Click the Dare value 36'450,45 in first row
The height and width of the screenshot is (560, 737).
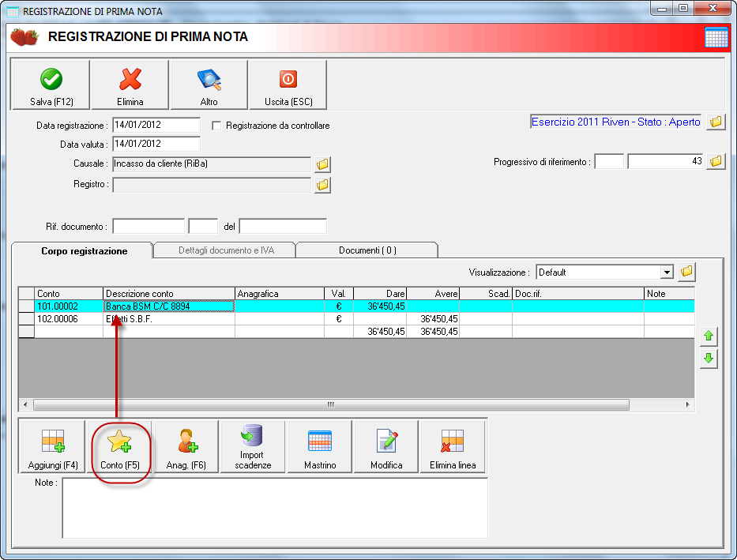tap(380, 306)
